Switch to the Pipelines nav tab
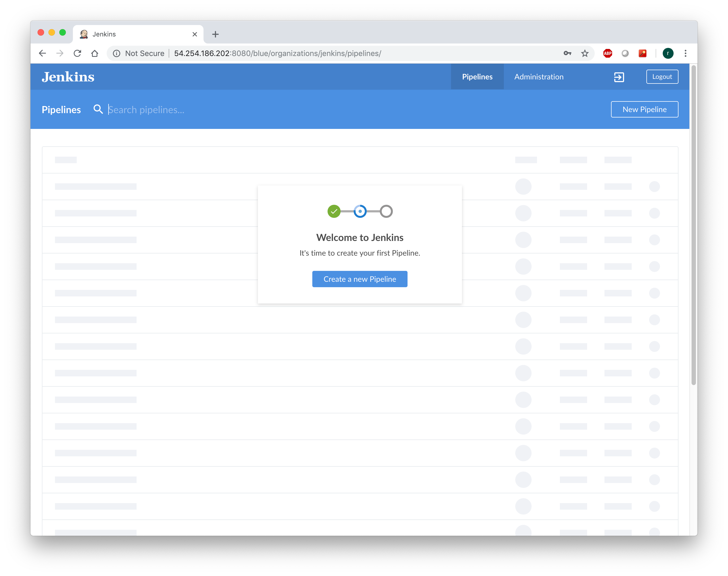This screenshot has width=728, height=576. 477,76
